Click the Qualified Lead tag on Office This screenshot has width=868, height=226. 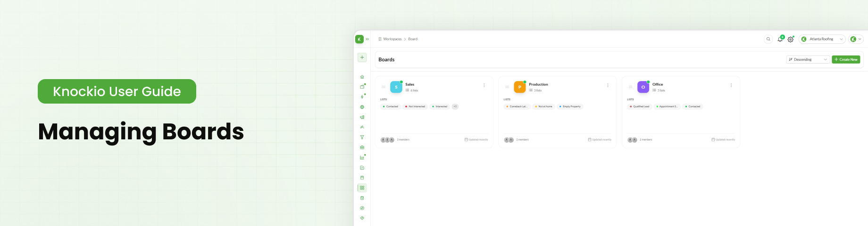(640, 106)
